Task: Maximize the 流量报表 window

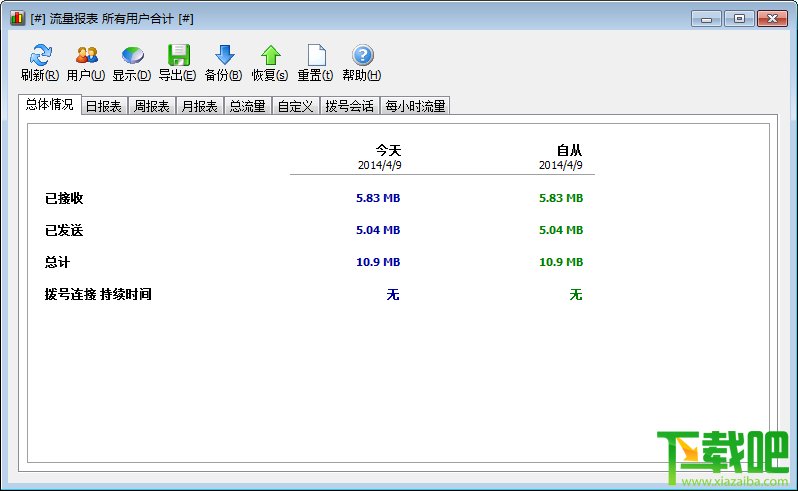Action: tap(739, 19)
